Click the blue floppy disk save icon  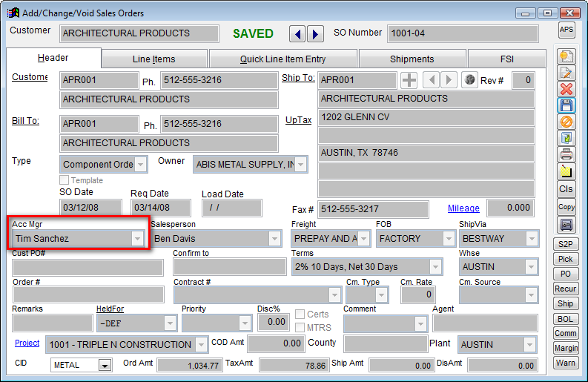[566, 105]
